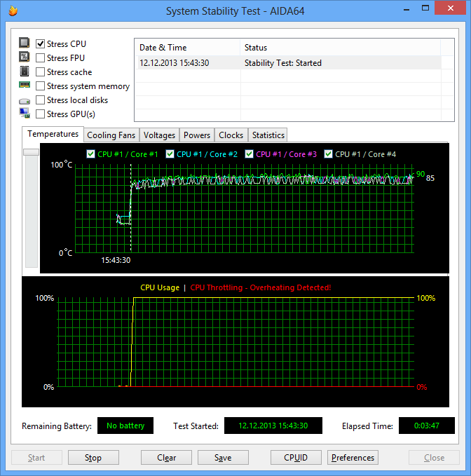
Task: Select the Temperatures tab
Action: [53, 134]
